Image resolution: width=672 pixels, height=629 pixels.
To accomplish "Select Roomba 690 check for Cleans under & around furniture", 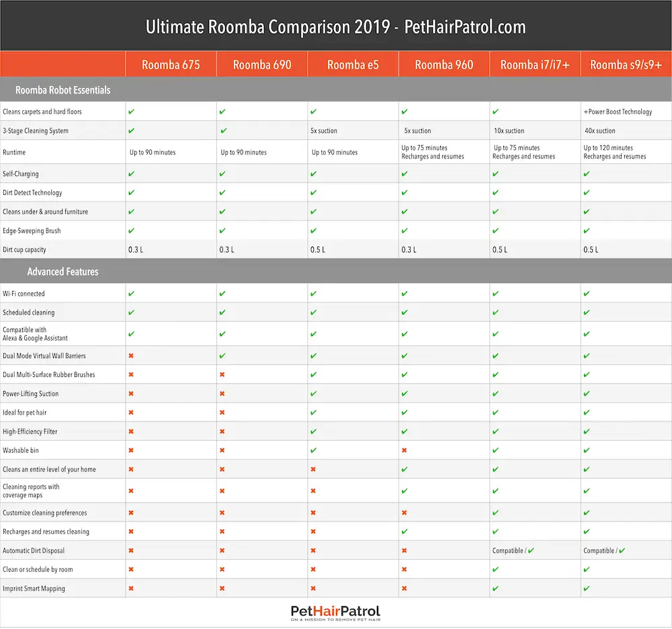I will click(222, 212).
